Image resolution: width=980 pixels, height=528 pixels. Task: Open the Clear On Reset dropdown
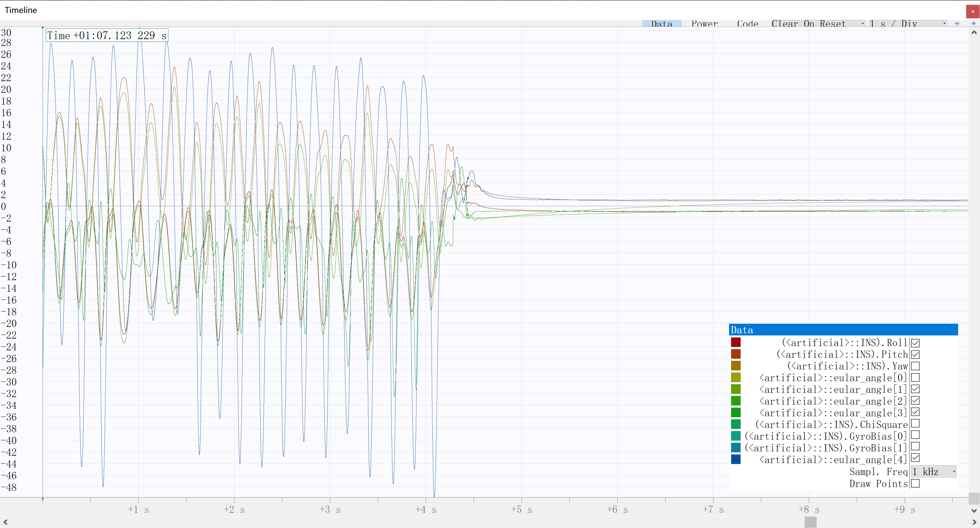818,24
